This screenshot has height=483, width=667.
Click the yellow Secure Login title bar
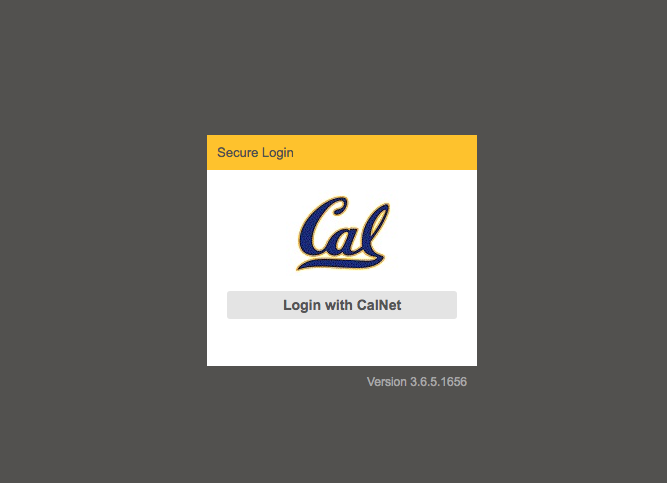tap(342, 152)
